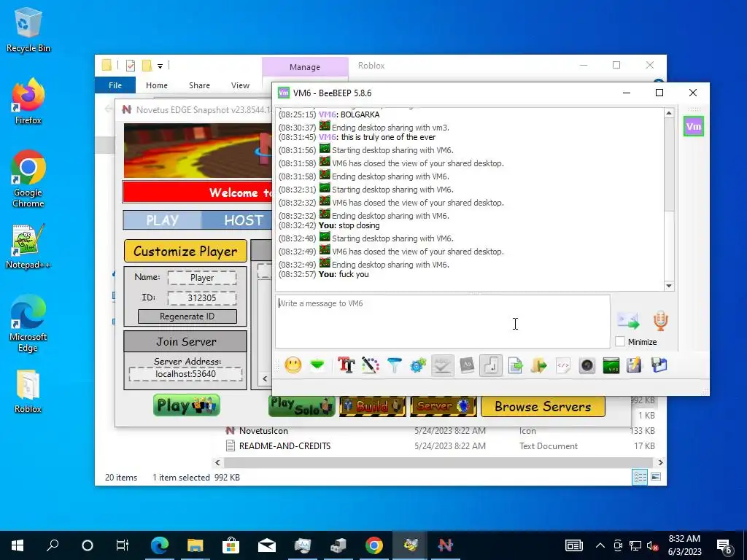This screenshot has height=560, width=747.
Task: Click the Server Address field localhost:53640
Action: point(185,374)
